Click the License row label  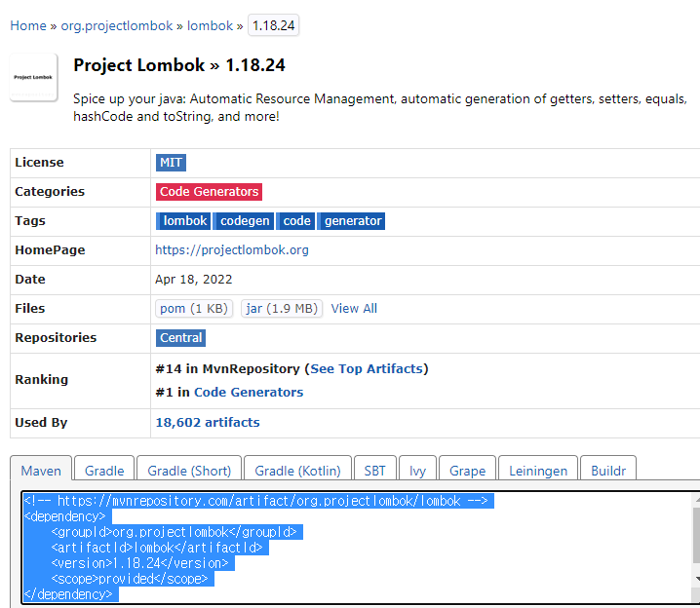[39, 163]
